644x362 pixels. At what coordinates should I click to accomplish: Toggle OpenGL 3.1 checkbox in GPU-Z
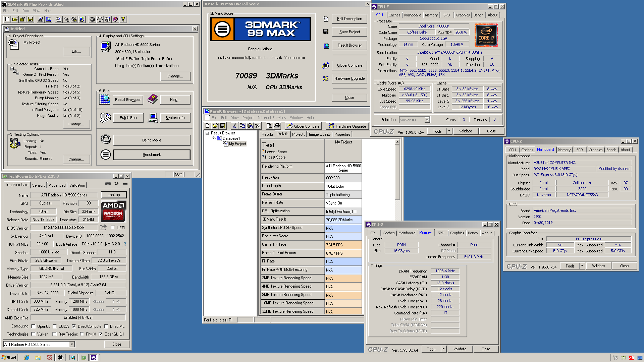click(x=101, y=334)
